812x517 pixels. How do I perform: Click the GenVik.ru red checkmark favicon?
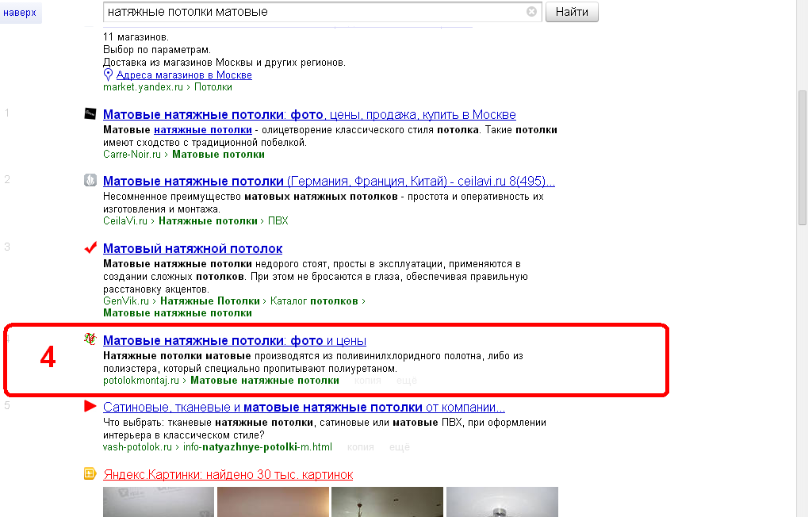pyautogui.click(x=90, y=247)
